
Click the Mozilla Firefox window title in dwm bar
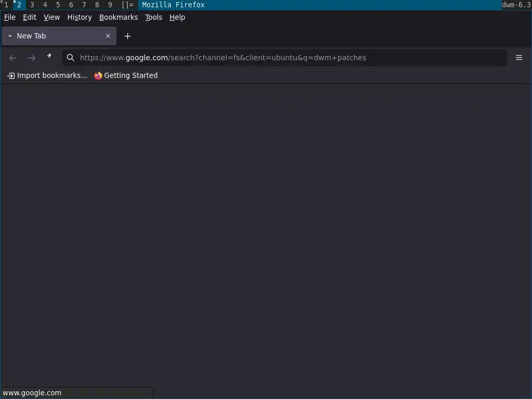(174, 5)
